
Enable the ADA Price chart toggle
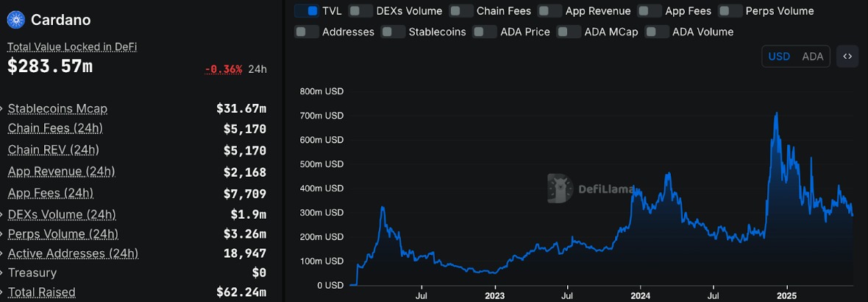(x=485, y=32)
